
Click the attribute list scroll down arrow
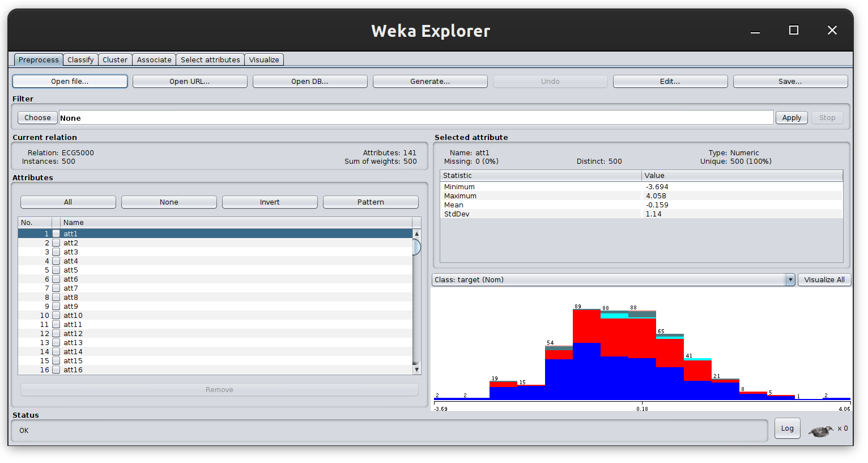point(416,369)
